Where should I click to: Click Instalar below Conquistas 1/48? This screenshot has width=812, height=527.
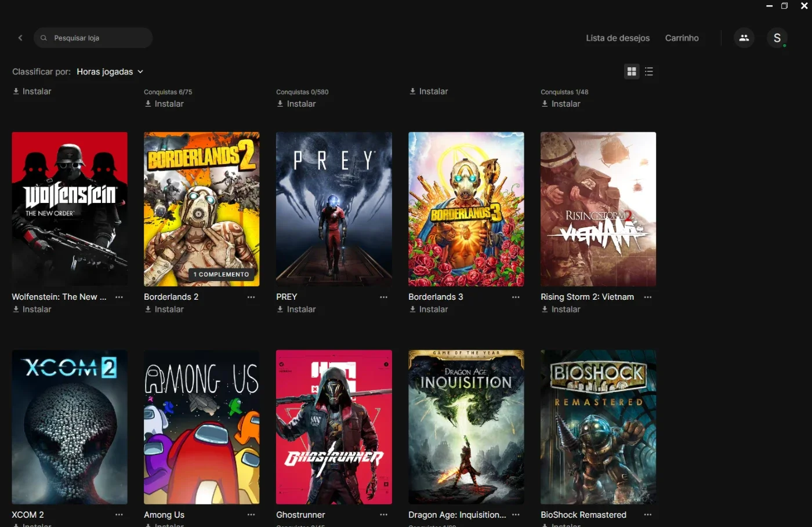[561, 104]
